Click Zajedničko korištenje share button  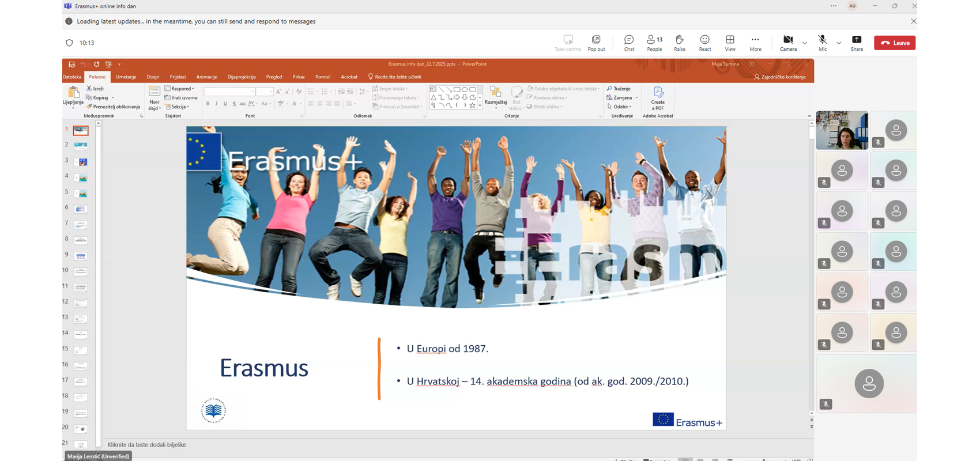(x=780, y=77)
